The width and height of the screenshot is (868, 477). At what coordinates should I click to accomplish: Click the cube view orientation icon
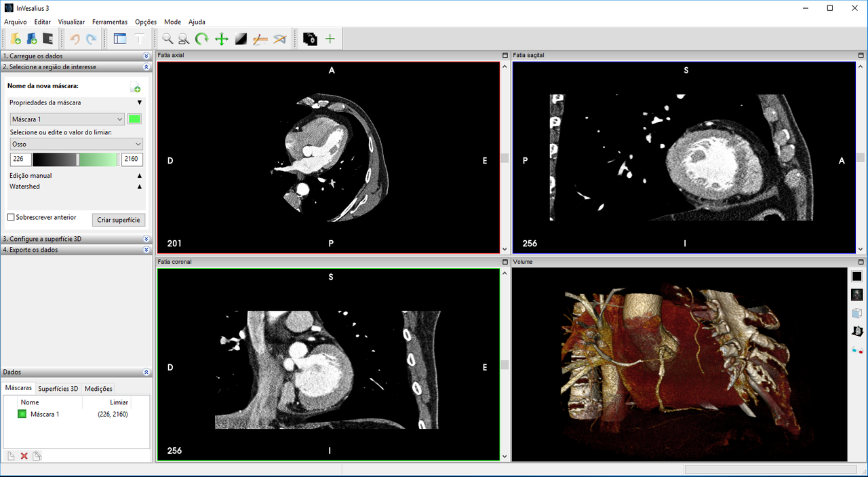857,313
